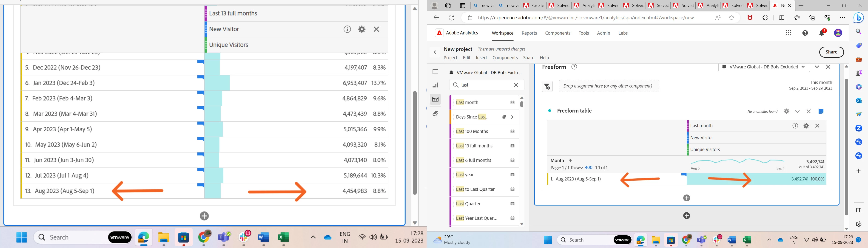Click the Freeform panel help question mark
Screen dimensions: 868x248
(x=574, y=67)
